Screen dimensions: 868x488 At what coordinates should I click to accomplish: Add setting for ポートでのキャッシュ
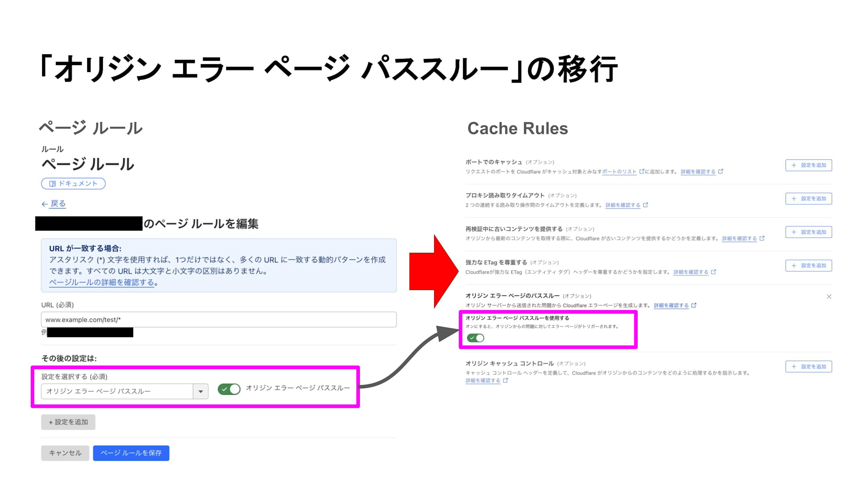tap(809, 165)
